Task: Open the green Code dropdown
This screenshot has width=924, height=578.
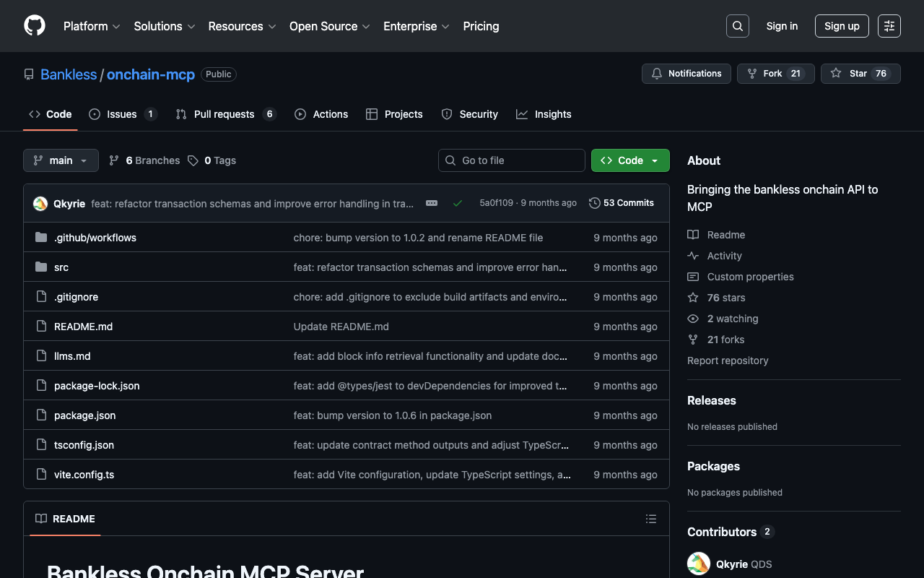Action: 629,160
